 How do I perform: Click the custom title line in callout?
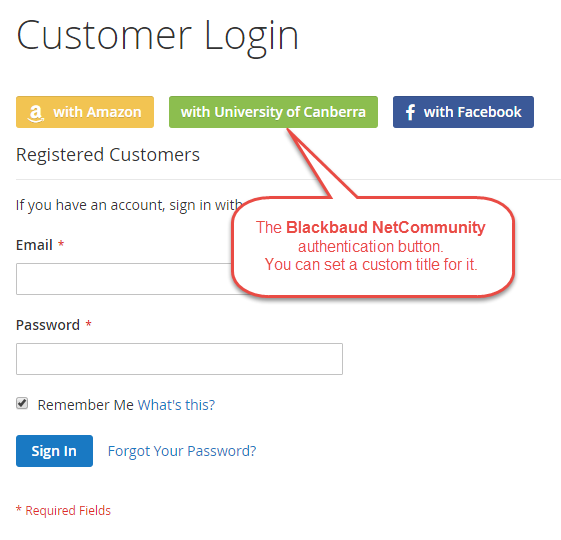(x=371, y=265)
